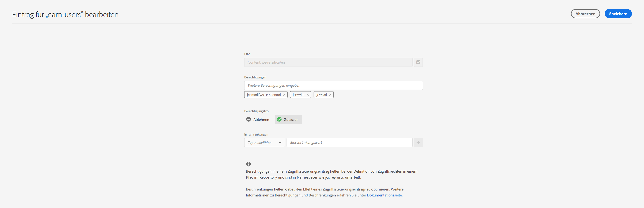The width and height of the screenshot is (644, 208).
Task: Click the jcr:modifyAccessControl tag label
Action: coord(264,95)
